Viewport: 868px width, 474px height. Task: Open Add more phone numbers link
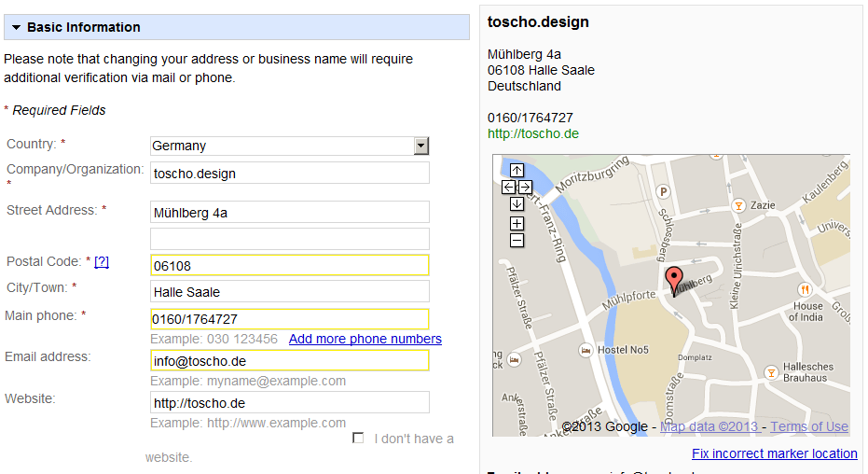[x=365, y=339]
